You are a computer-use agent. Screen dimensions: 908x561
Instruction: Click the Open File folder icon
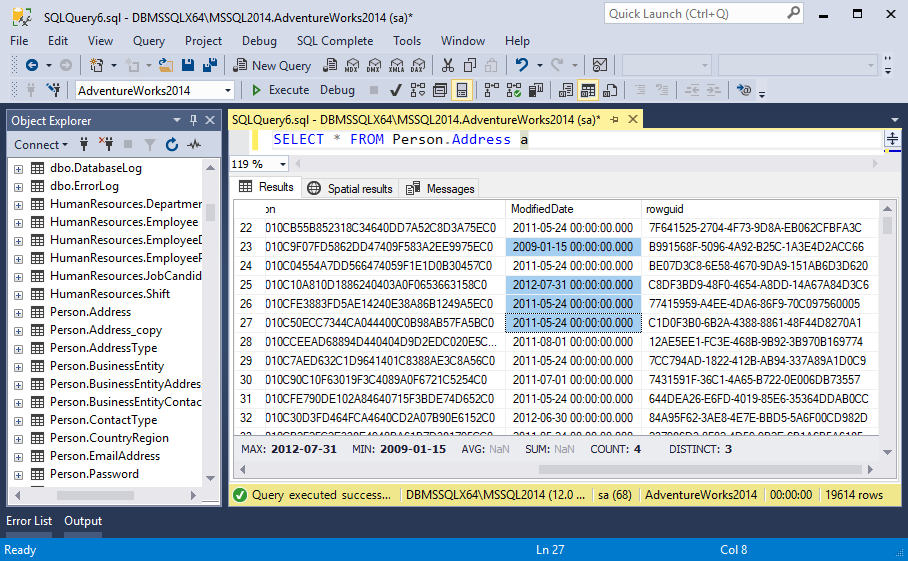coord(166,65)
